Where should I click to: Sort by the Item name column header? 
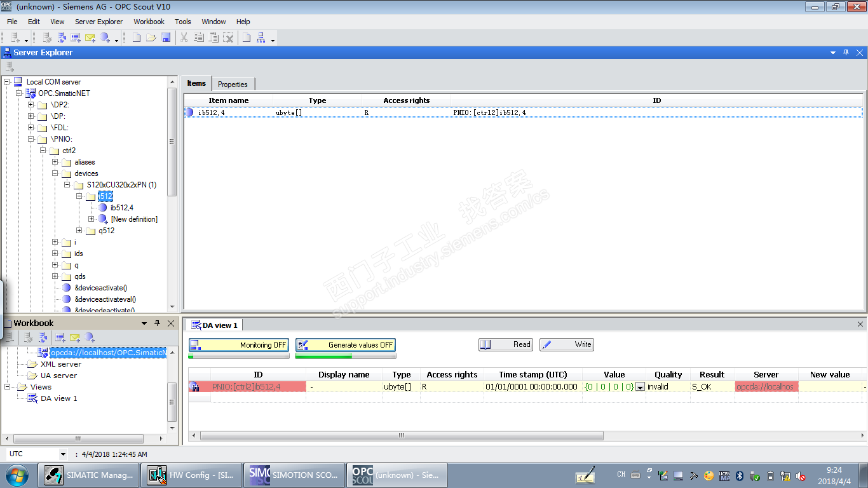[x=229, y=100]
